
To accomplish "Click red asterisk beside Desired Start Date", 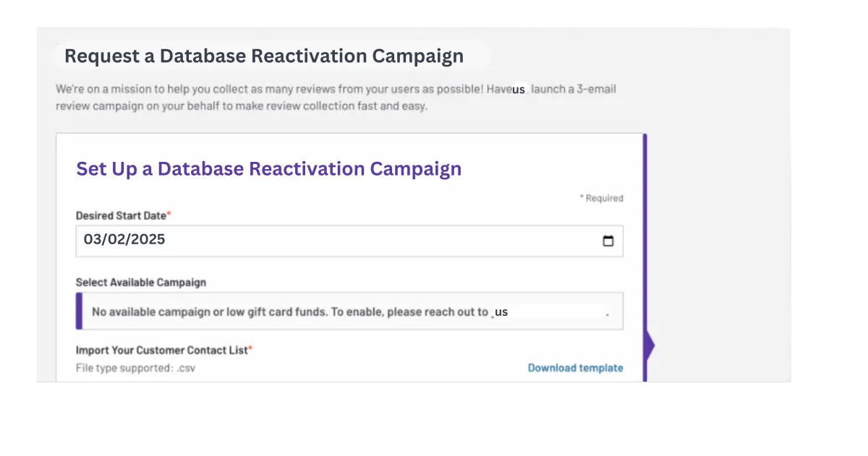I will [x=169, y=215].
